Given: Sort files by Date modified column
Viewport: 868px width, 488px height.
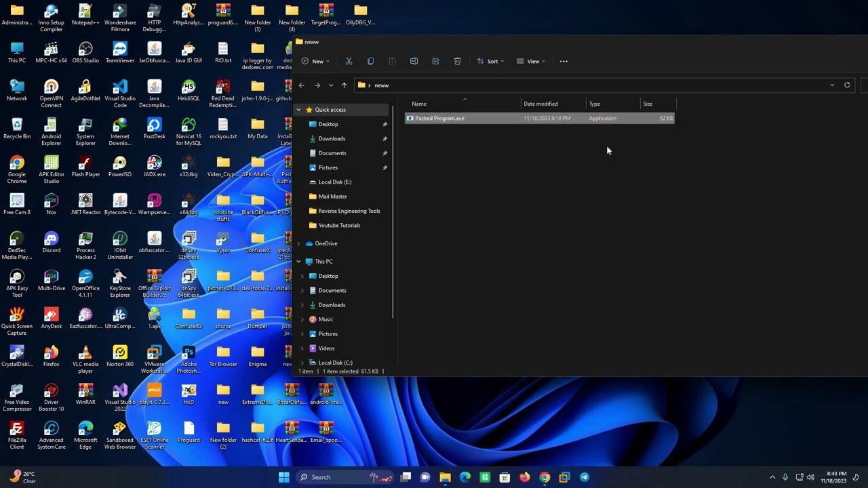Looking at the screenshot, I should click(x=540, y=104).
